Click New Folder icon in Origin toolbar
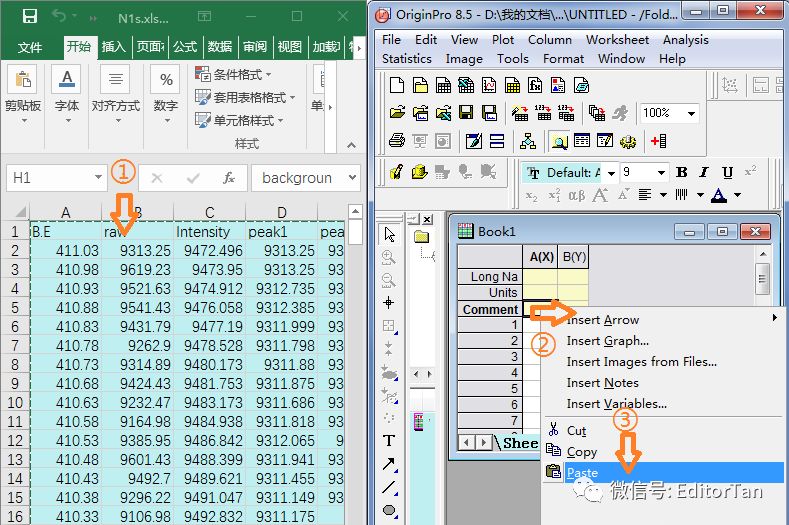789x525 pixels. point(420,85)
